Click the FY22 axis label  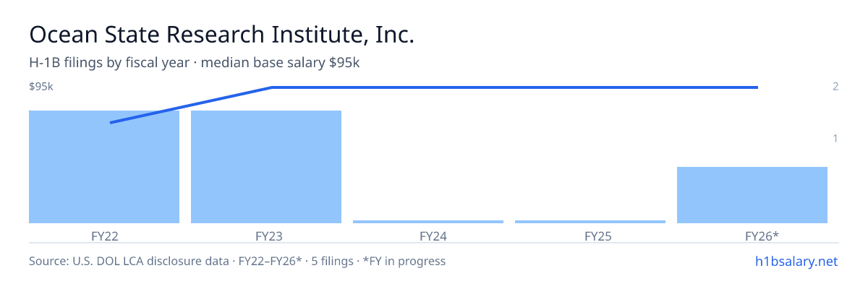[104, 236]
